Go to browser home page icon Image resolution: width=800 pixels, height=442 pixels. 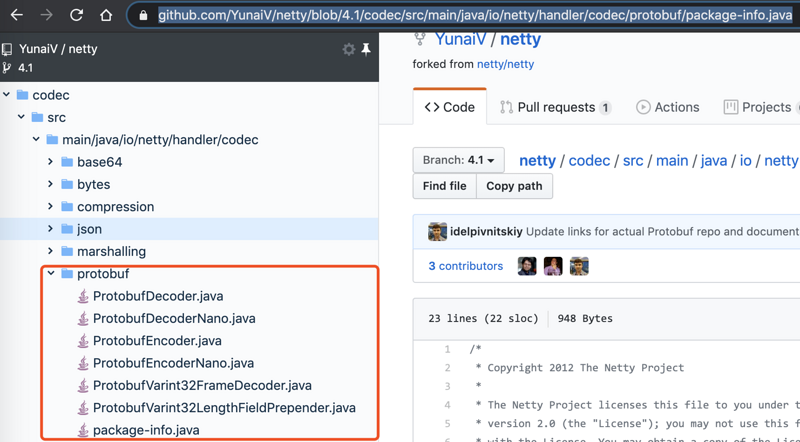[106, 16]
